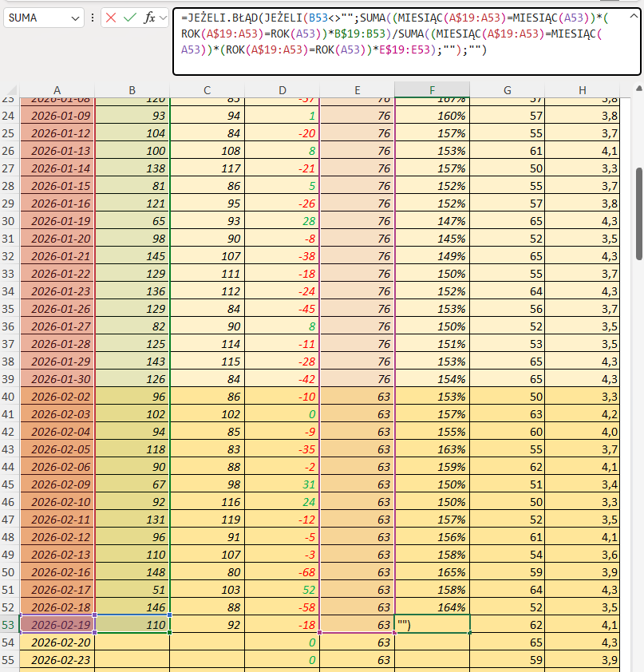Screen dimensions: 644x672
Task: Open the Insert Function (fx) dialog
Action: click(x=148, y=18)
